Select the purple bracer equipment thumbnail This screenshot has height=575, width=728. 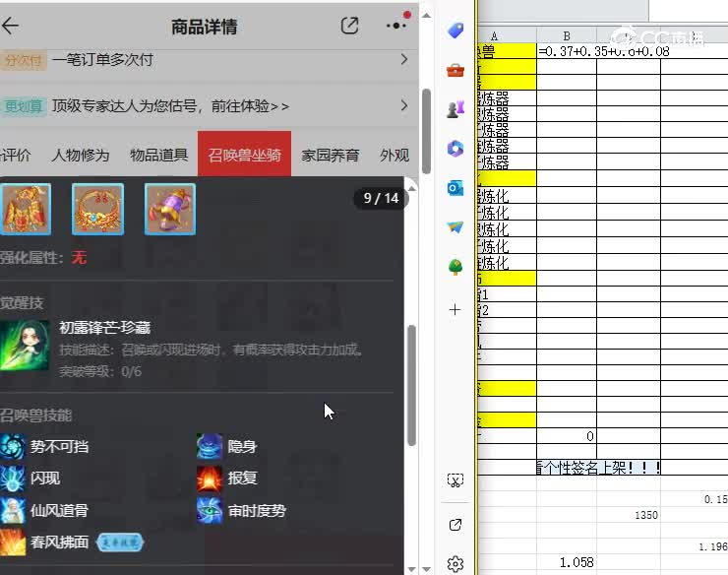(x=170, y=209)
